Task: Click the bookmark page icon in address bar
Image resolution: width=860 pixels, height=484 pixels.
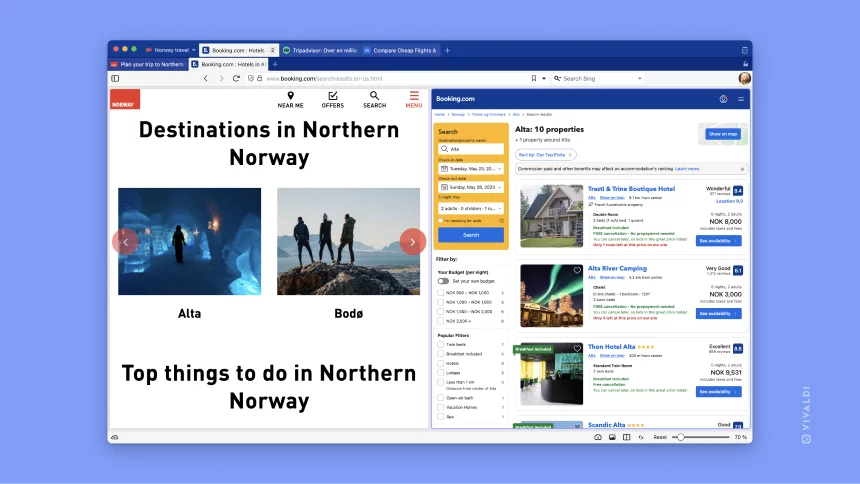Action: (x=534, y=78)
